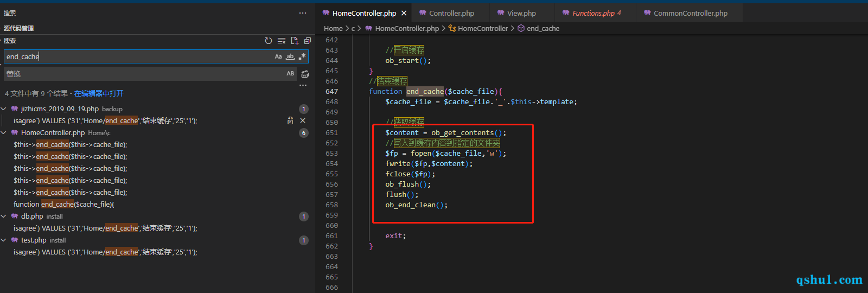
Task: Click 'ob_end_clean();' on line 658
Action: [x=417, y=205]
